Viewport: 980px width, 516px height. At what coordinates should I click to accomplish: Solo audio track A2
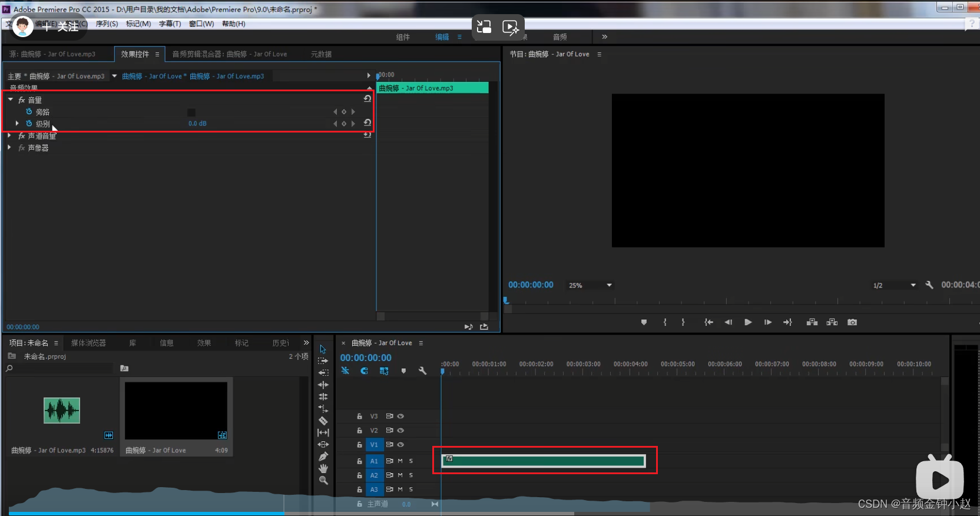click(411, 475)
